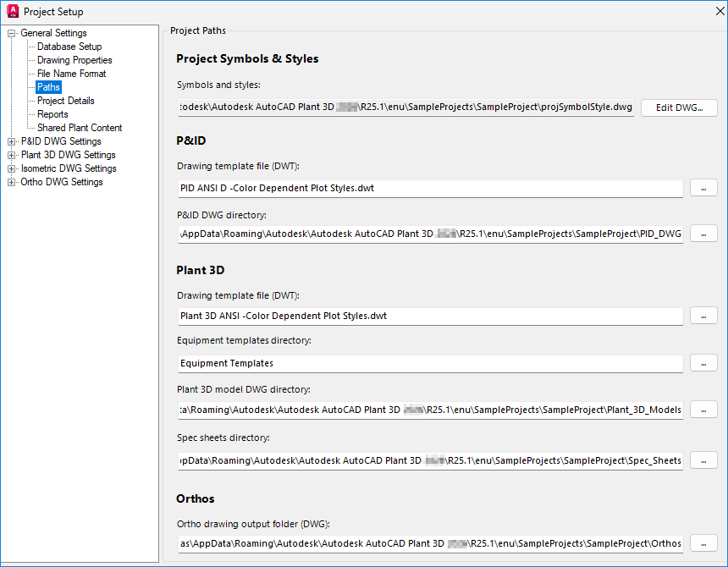Close the Project Setup dialog

pos(720,11)
